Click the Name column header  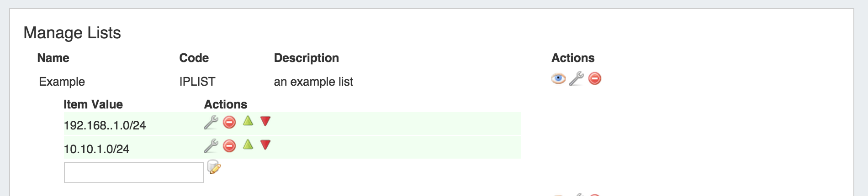point(53,58)
